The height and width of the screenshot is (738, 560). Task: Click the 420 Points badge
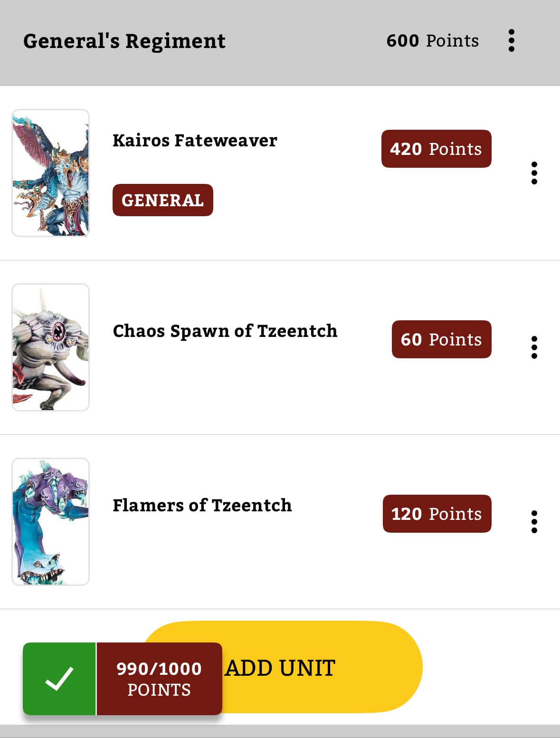(x=436, y=149)
